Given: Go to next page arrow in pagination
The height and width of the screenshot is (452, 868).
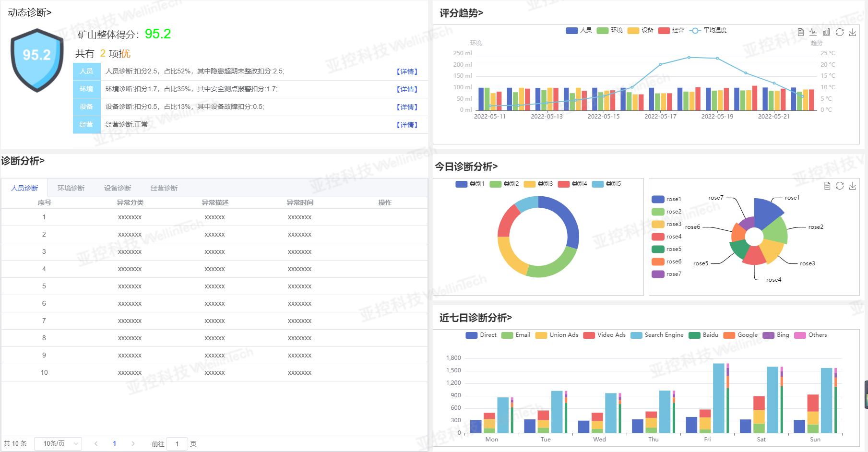Looking at the screenshot, I should point(133,444).
